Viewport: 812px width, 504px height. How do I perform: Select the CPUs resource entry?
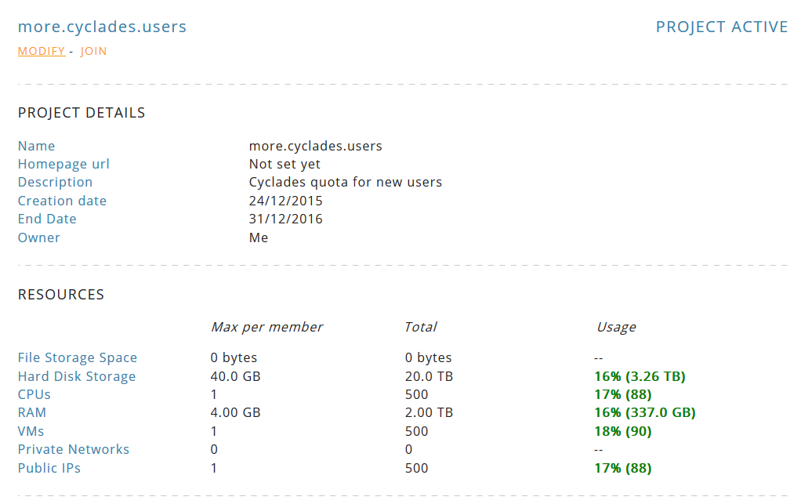(34, 394)
